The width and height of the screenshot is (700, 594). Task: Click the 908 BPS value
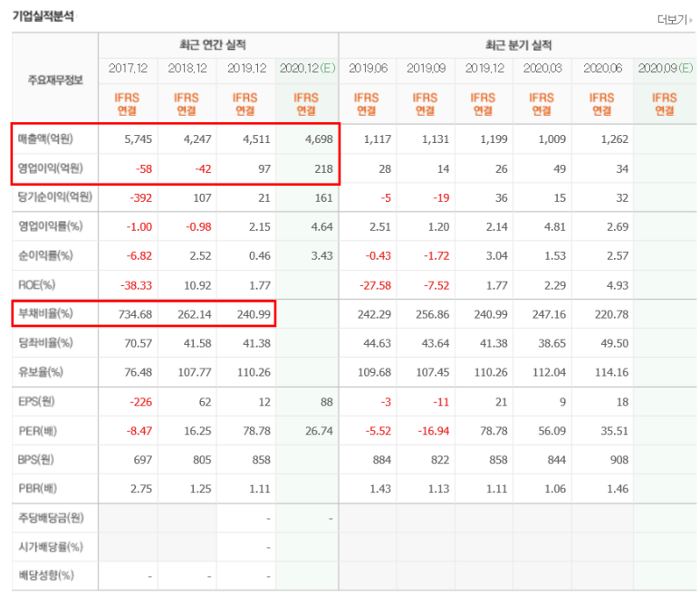point(619,460)
